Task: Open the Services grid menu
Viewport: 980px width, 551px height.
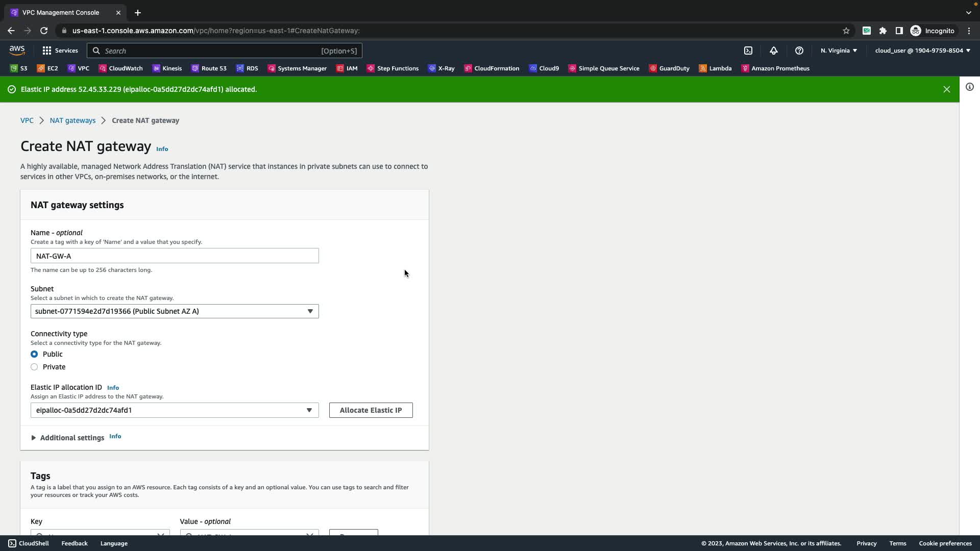Action: (x=60, y=51)
